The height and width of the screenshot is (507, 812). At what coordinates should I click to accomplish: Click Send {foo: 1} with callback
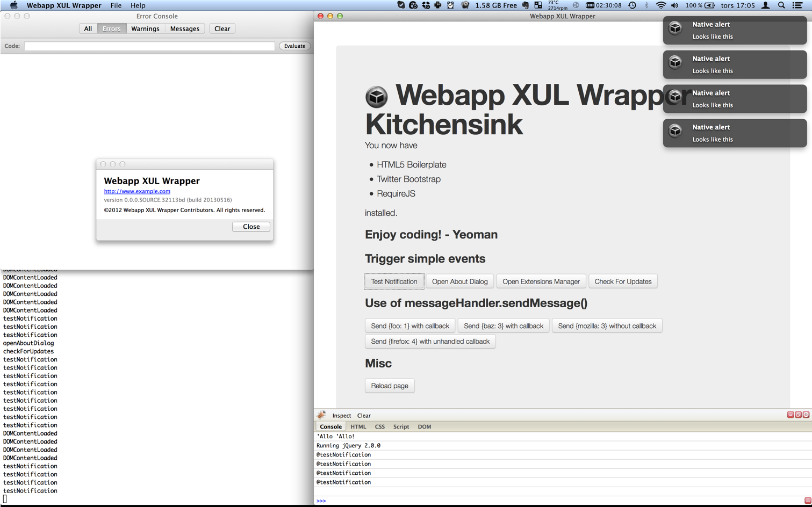(410, 326)
